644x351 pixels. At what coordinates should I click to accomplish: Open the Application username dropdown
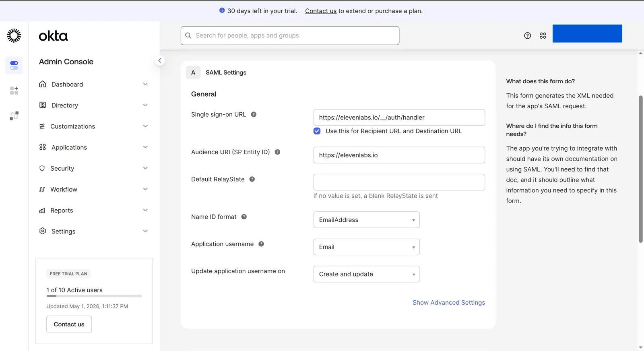click(366, 247)
